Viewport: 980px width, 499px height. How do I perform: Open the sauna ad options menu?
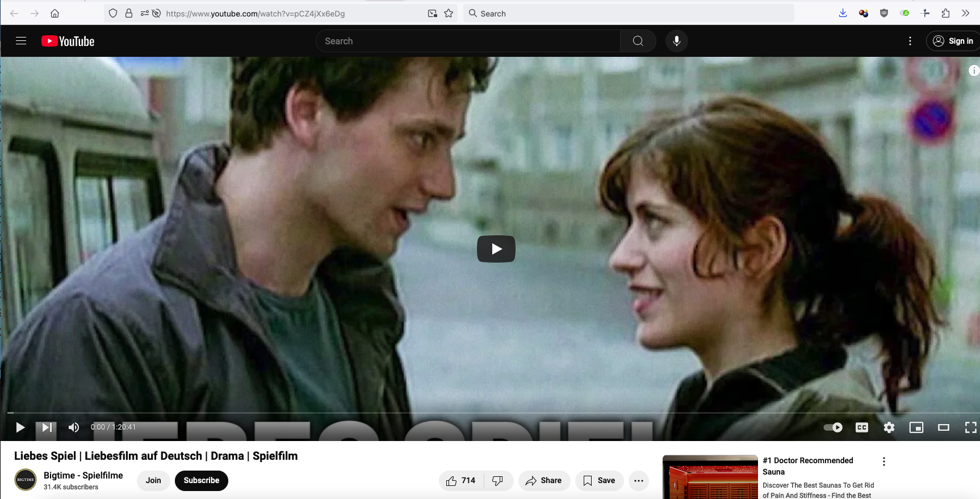tap(883, 461)
